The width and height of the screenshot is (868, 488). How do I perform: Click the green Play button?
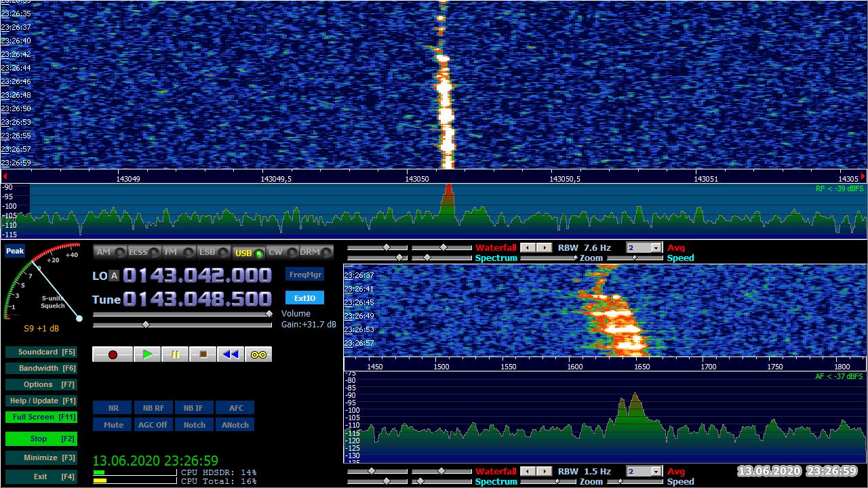pyautogui.click(x=147, y=354)
